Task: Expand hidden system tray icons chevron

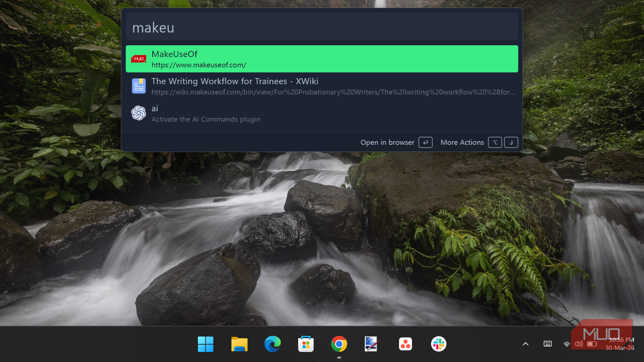Action: 526,344
